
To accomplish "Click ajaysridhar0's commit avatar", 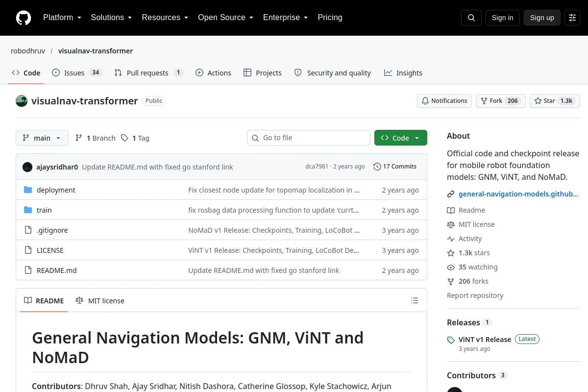I will [x=27, y=167].
